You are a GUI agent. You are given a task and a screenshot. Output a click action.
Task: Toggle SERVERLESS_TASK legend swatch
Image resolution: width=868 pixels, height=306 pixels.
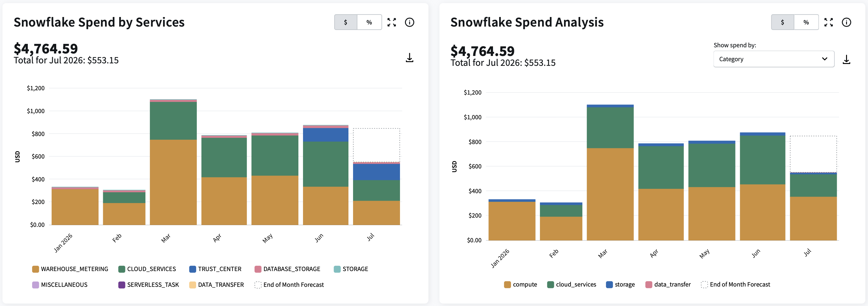click(x=122, y=285)
